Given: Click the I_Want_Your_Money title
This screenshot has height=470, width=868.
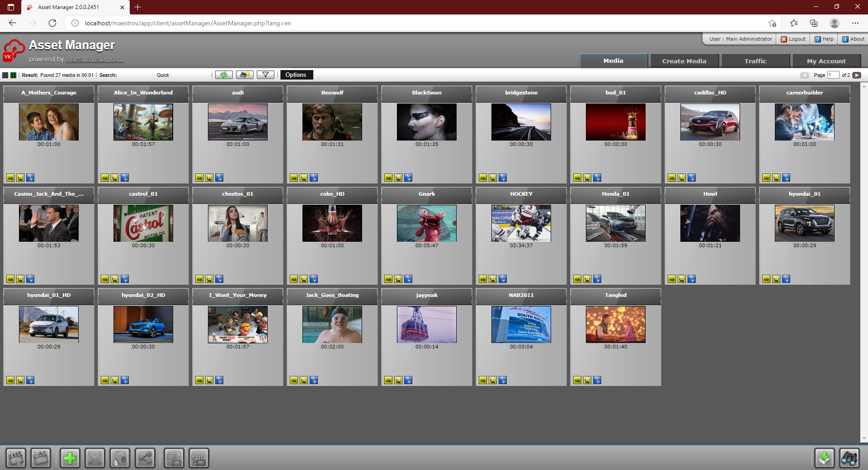Looking at the screenshot, I should point(238,295).
